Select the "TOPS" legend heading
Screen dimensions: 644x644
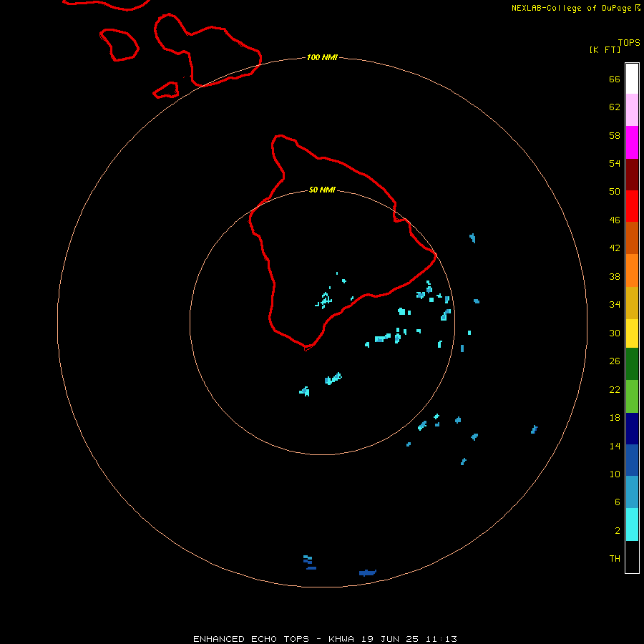(x=629, y=42)
